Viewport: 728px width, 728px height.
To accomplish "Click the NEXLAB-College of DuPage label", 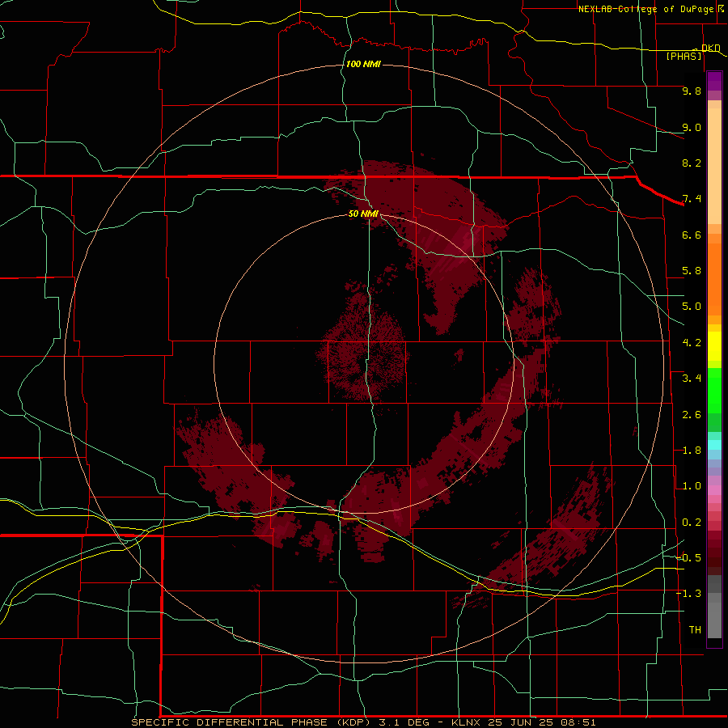I will coord(647,9).
